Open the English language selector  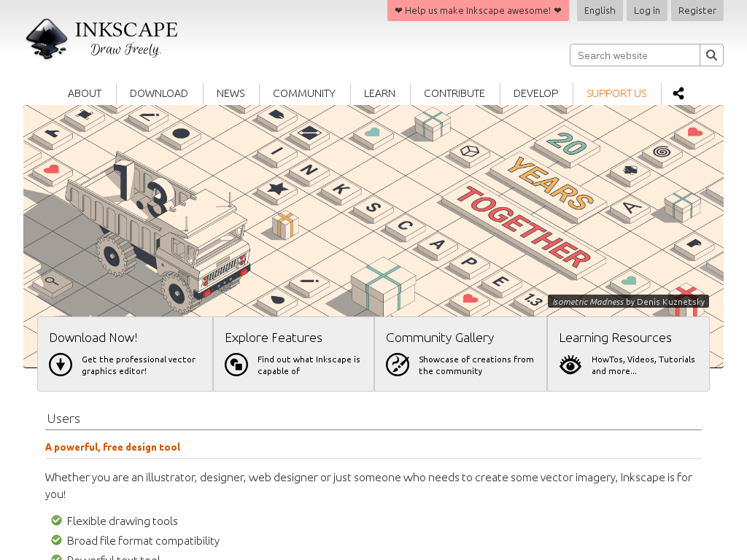600,10
